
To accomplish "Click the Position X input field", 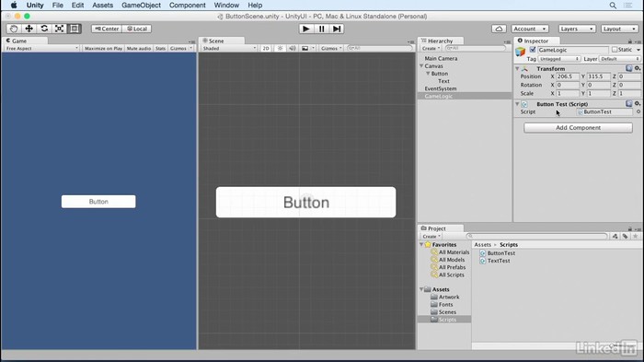I will pyautogui.click(x=568, y=76).
